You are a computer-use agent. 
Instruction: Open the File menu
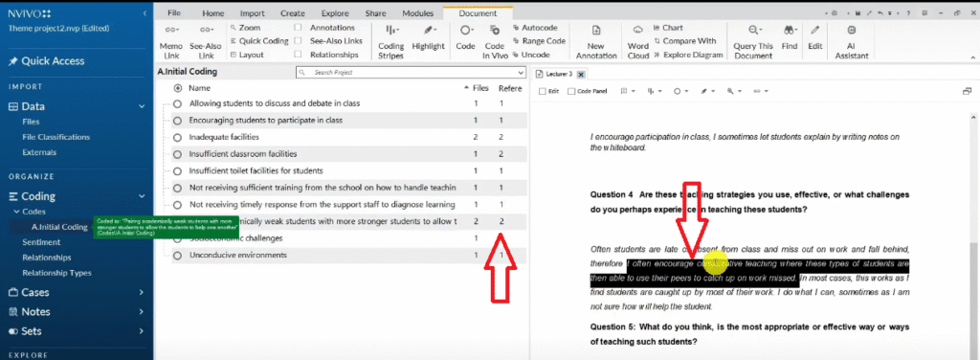click(174, 13)
